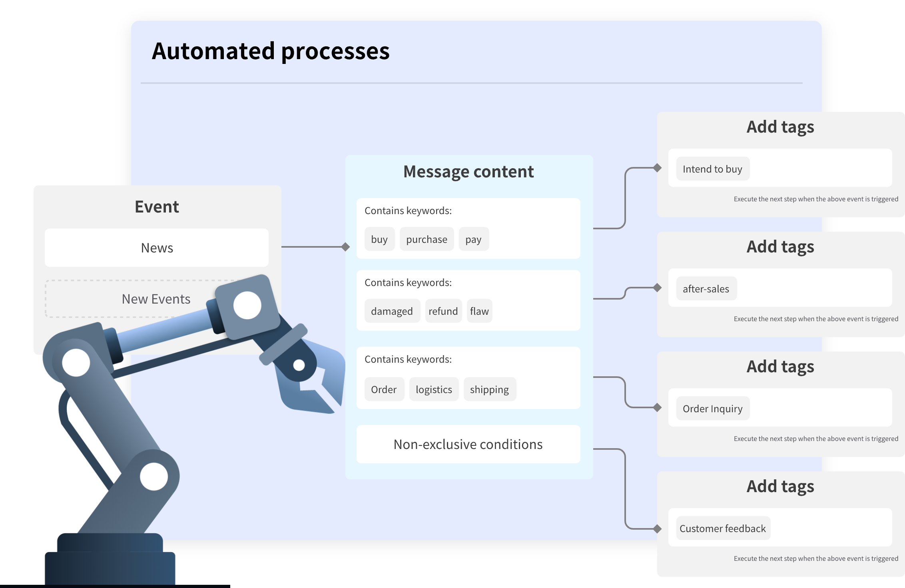Click the 'Customer feedback' tag field
Viewport: 905px width, 588px height.
point(723,528)
